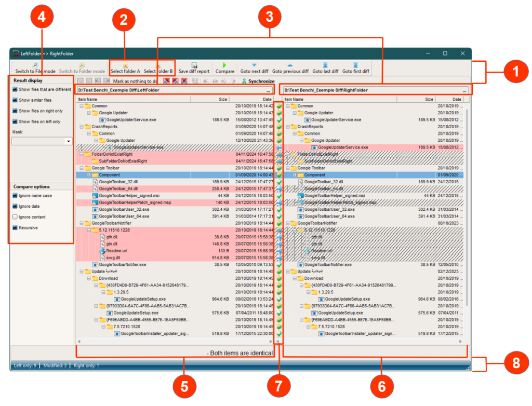Collapse the 5.12.11510.1228 folder in the left pane
This screenshot has height=406, width=532.
point(89,231)
